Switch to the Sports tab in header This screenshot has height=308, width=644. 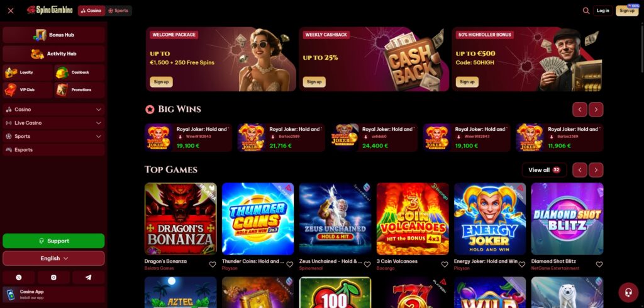pyautogui.click(x=118, y=11)
